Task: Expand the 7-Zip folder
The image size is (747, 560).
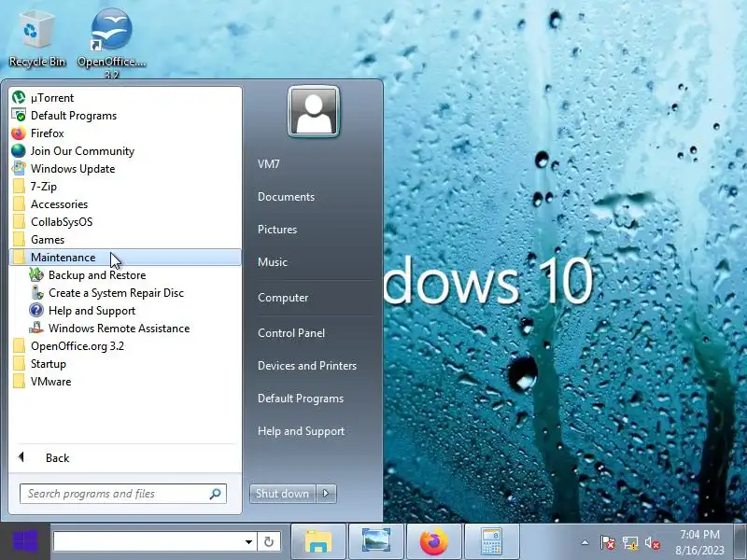Action: click(x=125, y=186)
